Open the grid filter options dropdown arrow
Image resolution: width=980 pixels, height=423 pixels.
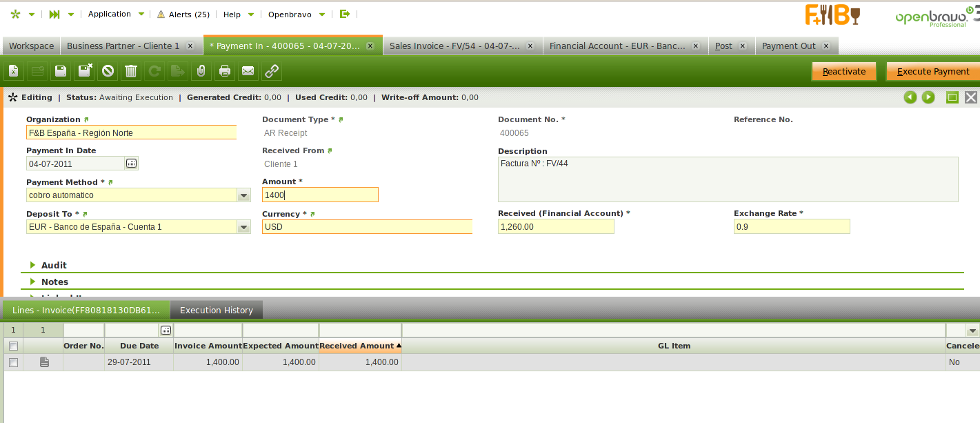pos(972,331)
